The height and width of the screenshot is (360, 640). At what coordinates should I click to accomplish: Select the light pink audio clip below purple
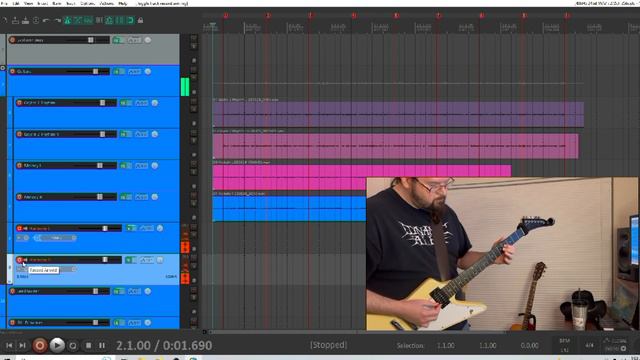pos(395,146)
